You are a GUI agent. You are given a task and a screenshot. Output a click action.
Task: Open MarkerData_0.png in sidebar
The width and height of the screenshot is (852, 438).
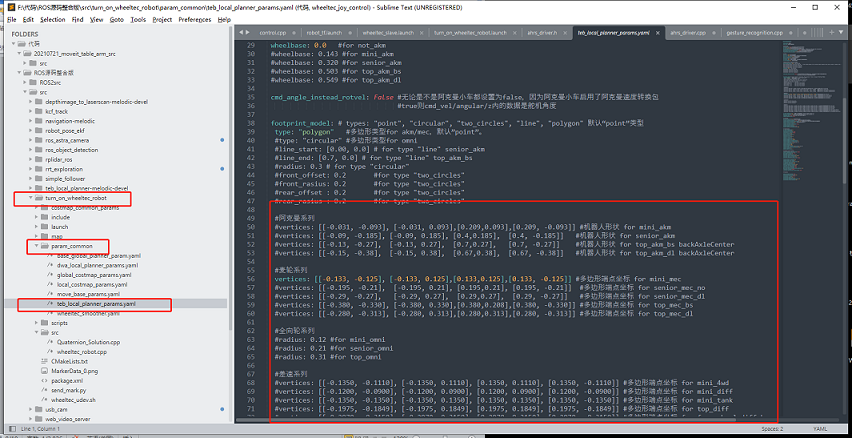point(74,371)
